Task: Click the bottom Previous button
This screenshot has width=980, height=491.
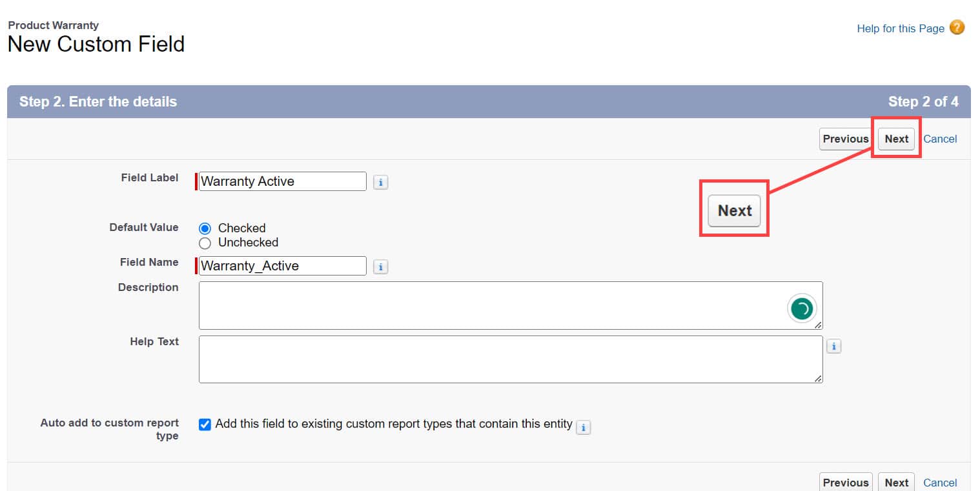Action: point(845,482)
